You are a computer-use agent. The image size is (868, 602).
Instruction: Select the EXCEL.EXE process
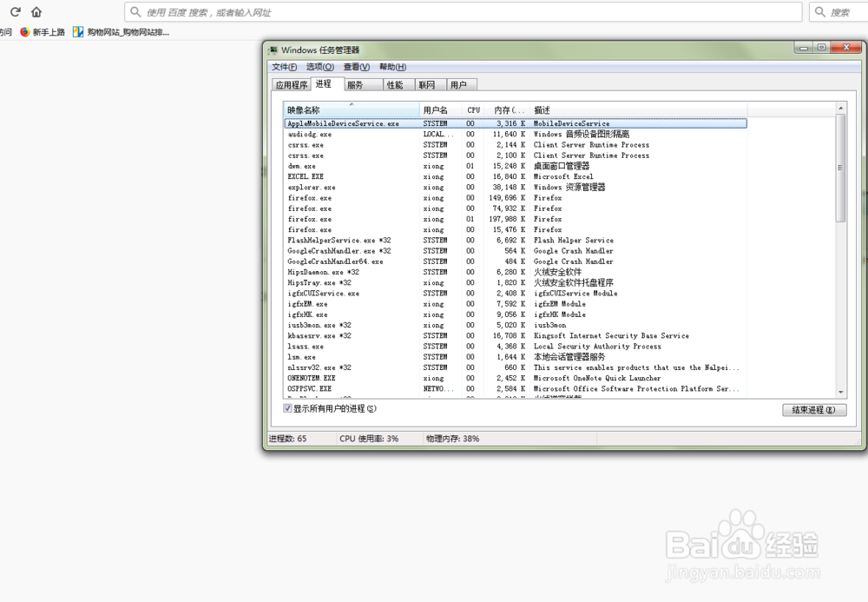tap(516, 176)
